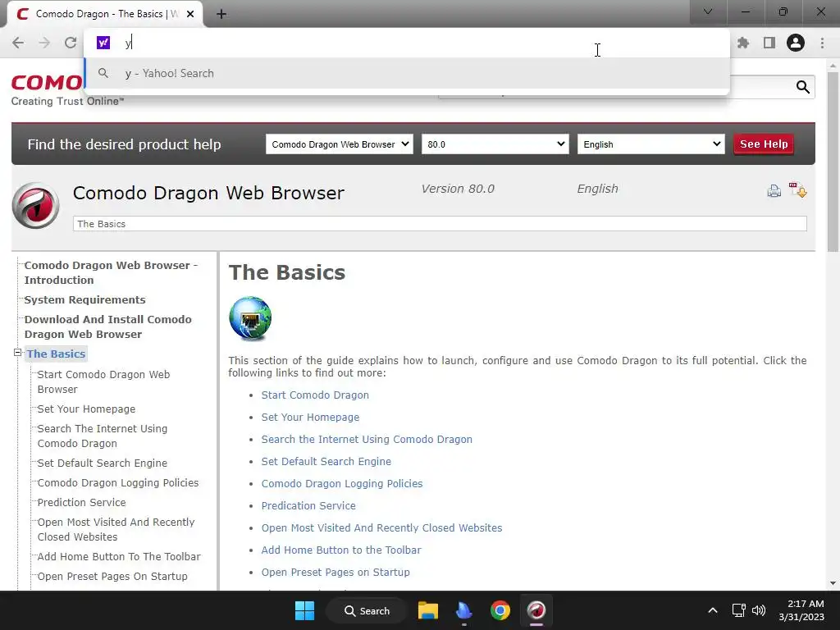
Task: Go back using the browser back arrow
Action: [x=18, y=43]
